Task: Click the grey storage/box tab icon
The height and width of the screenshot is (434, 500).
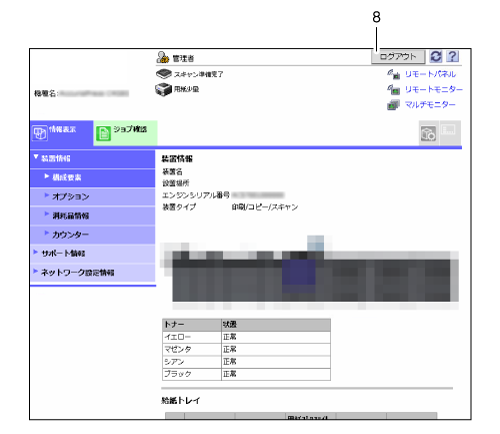Action: 428,133
